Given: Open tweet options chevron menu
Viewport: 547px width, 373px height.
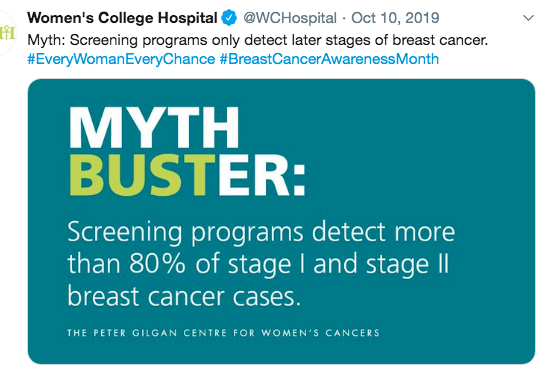Looking at the screenshot, I should (x=529, y=18).
